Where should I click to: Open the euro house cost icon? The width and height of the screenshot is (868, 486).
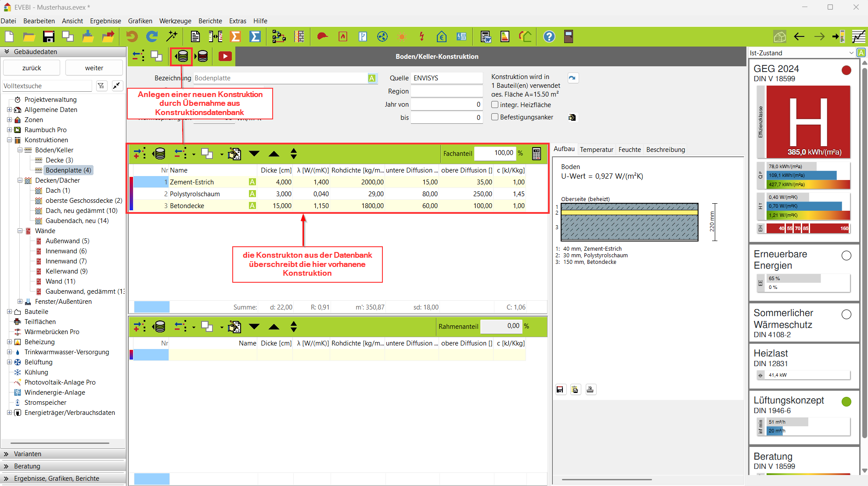442,37
